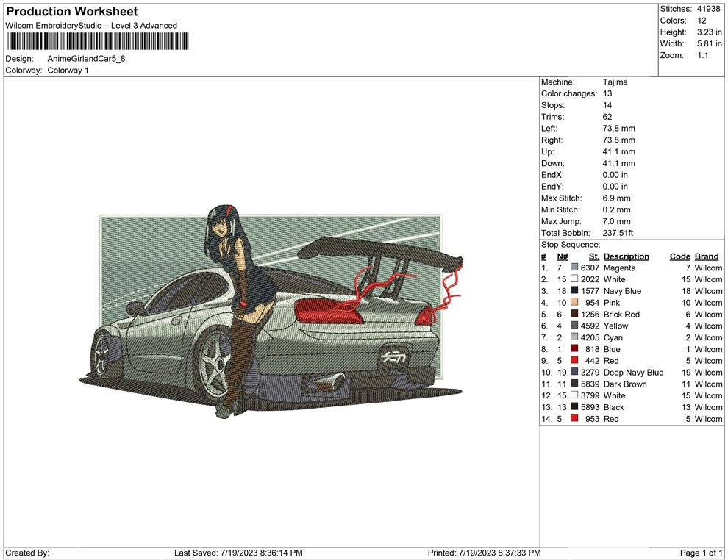Image resolution: width=728 pixels, height=560 pixels.
Task: Click the Height value '3.23 in'
Action: pos(710,32)
